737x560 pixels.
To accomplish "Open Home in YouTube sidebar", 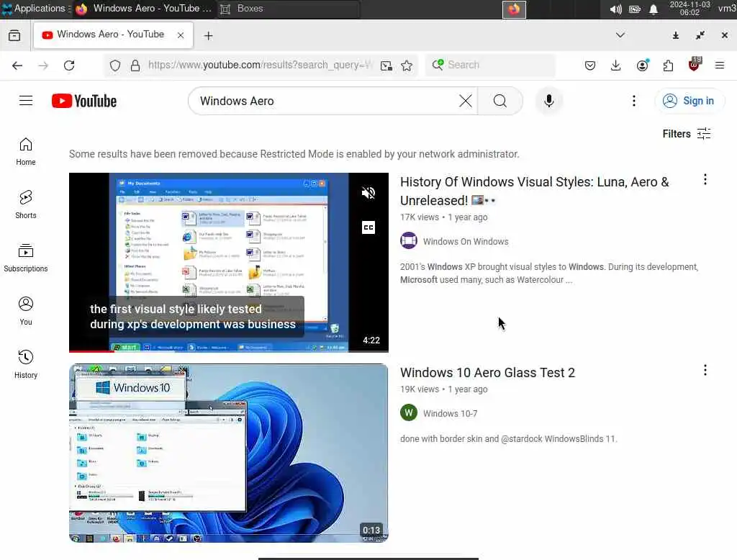I will click(x=26, y=151).
